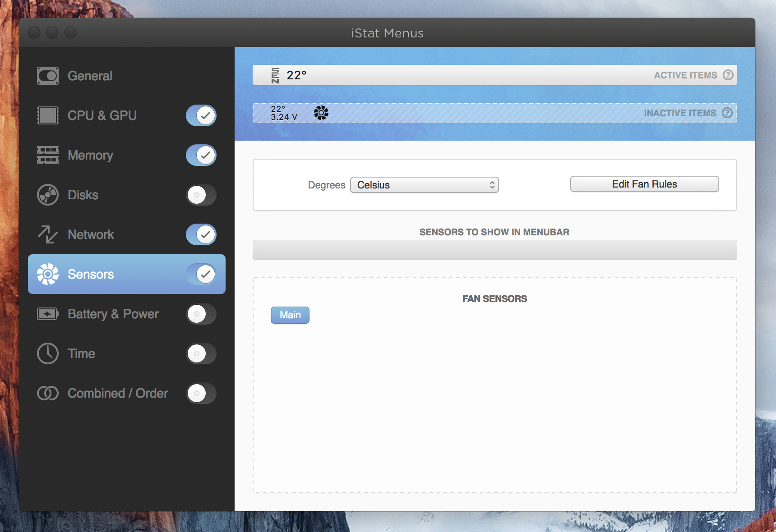Click the Active Items label
Image resolution: width=776 pixels, height=532 pixels.
686,75
